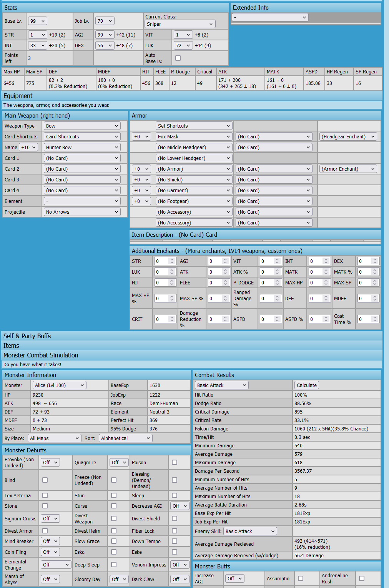389x588 pixels.
Task: Open the Card 1 (No Card) dropdown
Action: (x=82, y=158)
